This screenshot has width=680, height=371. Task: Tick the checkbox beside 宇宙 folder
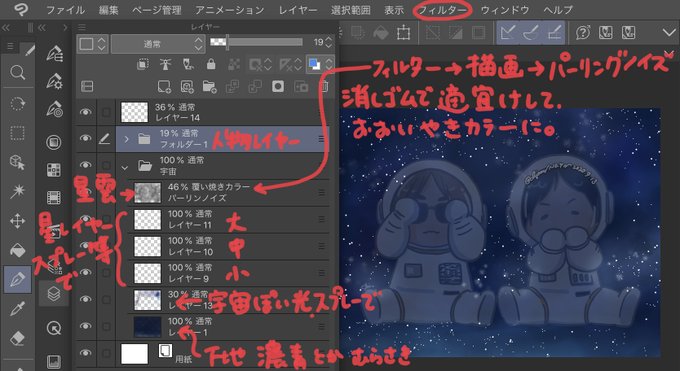click(x=106, y=165)
